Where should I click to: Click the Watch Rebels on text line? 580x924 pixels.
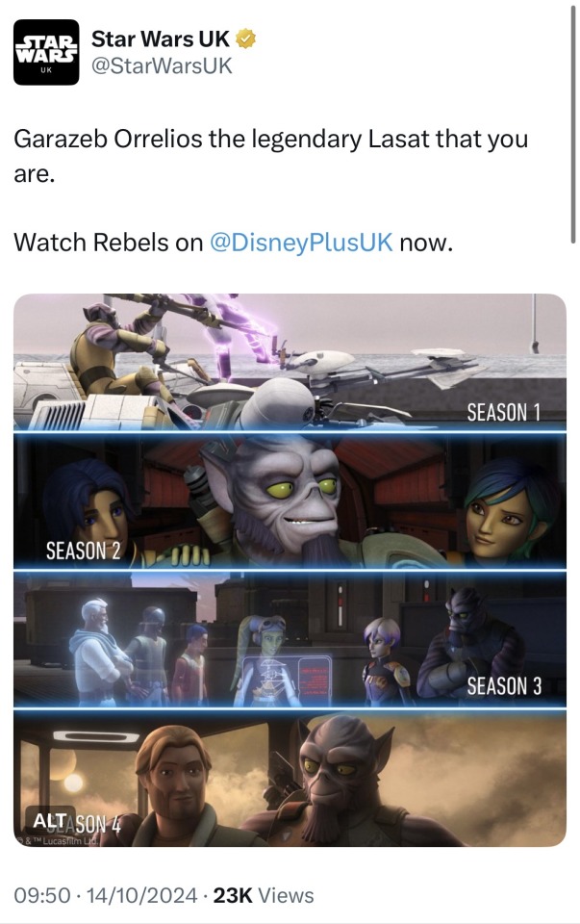tap(233, 243)
